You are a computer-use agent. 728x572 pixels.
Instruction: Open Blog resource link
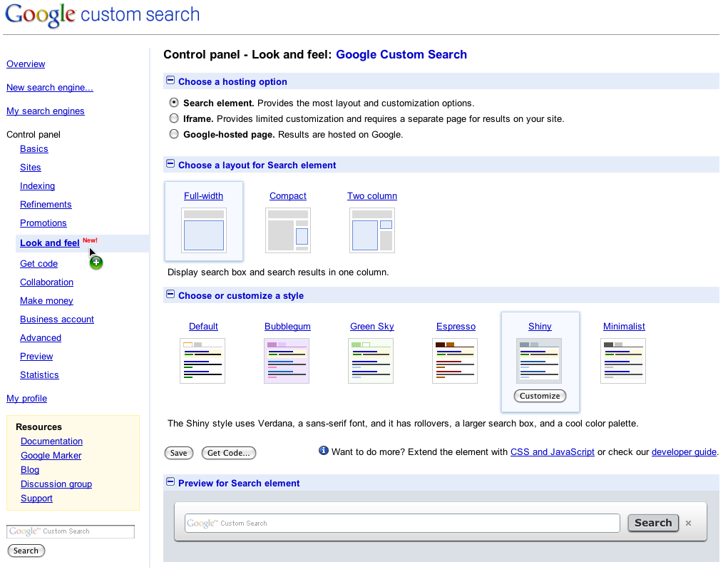click(x=30, y=470)
